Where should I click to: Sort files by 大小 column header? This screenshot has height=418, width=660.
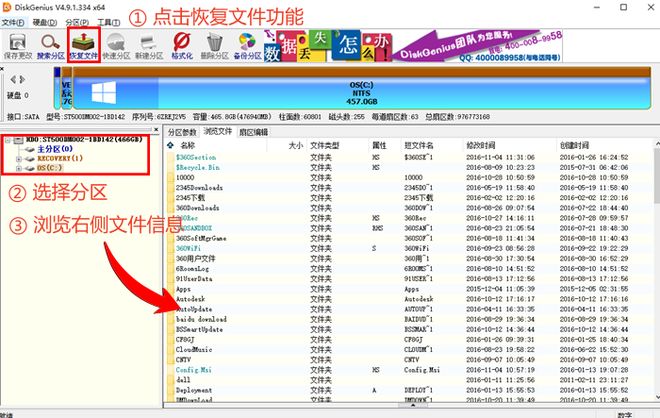[x=295, y=145]
